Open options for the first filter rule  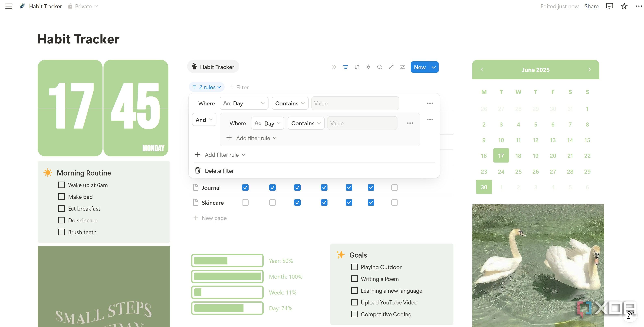coord(430,103)
